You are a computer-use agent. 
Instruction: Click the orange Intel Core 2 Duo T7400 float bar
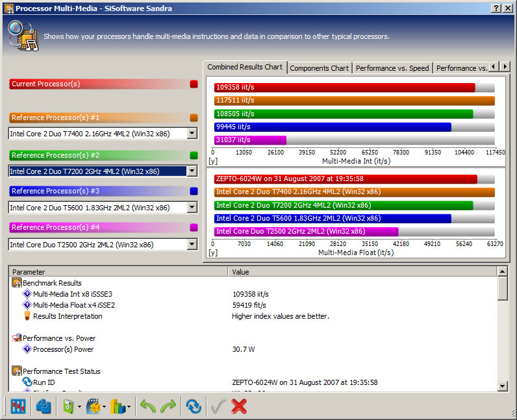click(355, 192)
